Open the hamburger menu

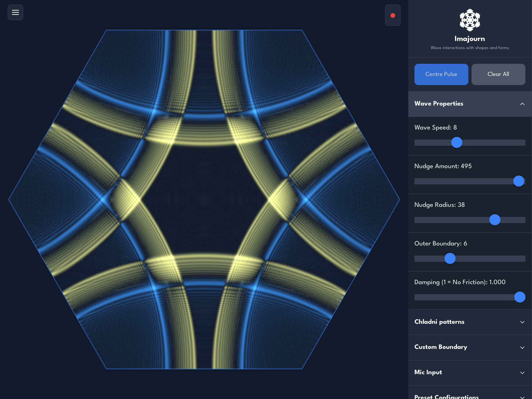pyautogui.click(x=15, y=12)
